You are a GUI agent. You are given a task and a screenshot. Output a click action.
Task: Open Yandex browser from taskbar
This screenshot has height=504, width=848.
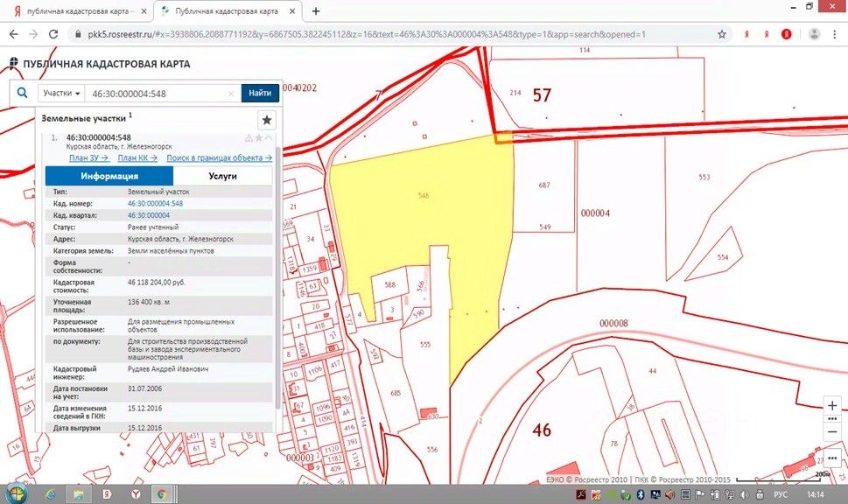click(x=136, y=493)
